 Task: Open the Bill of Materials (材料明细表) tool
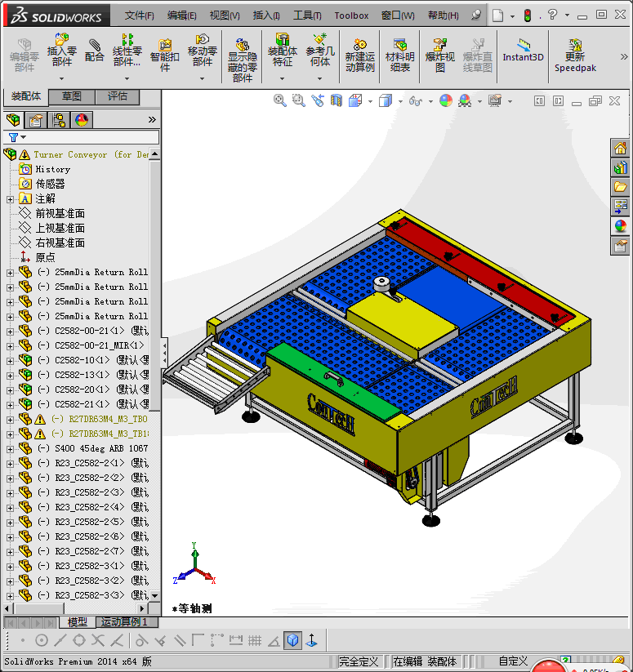pos(400,56)
